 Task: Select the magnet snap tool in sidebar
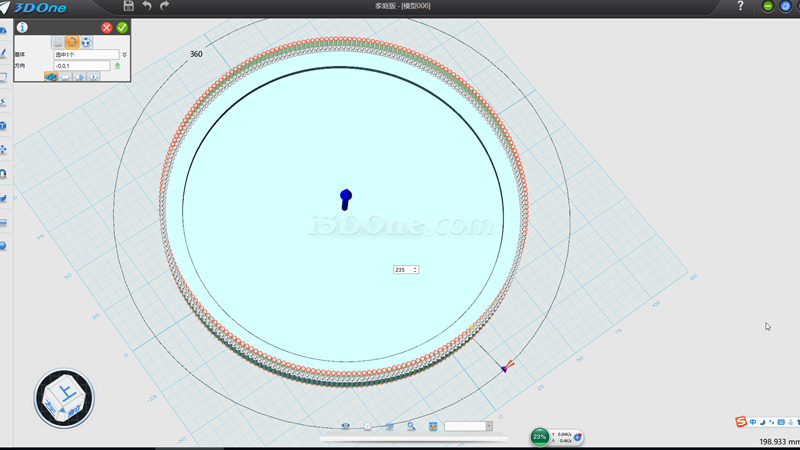(x=4, y=173)
